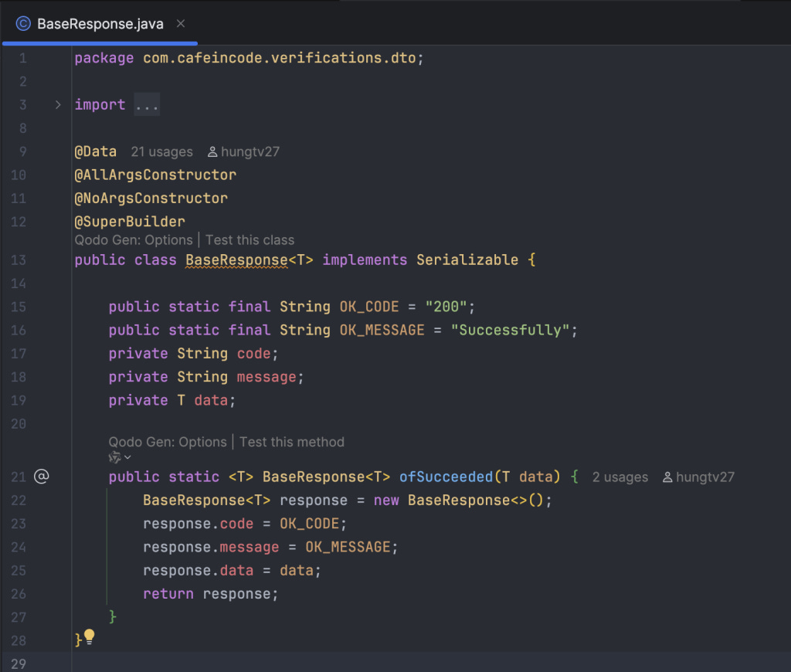
Task: Click the yellow lightbulb quick-fix icon
Action: click(x=90, y=636)
